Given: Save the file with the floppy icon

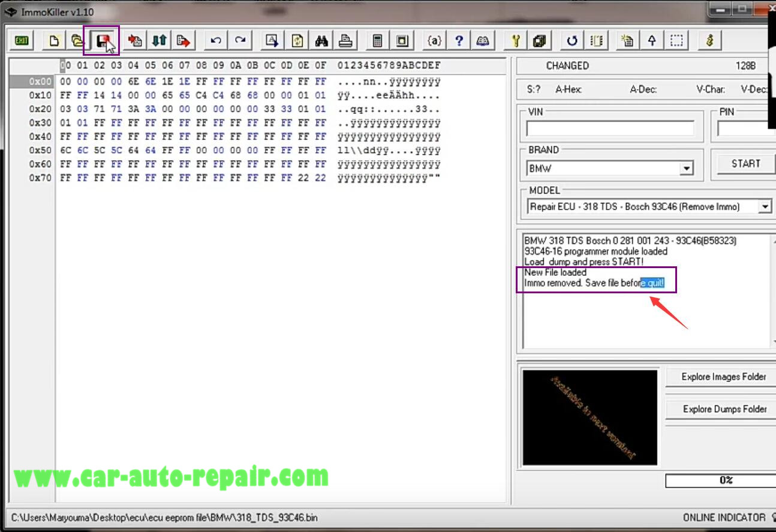Looking at the screenshot, I should [x=103, y=41].
